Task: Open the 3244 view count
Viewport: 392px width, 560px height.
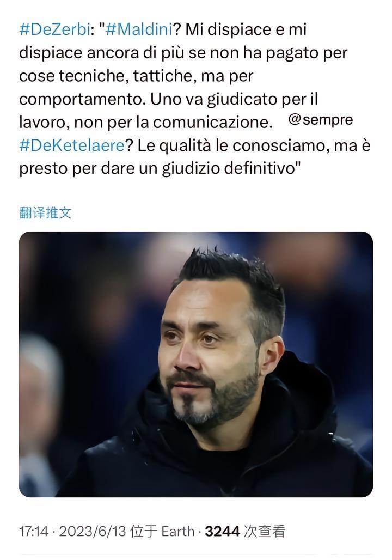Action: click(222, 532)
